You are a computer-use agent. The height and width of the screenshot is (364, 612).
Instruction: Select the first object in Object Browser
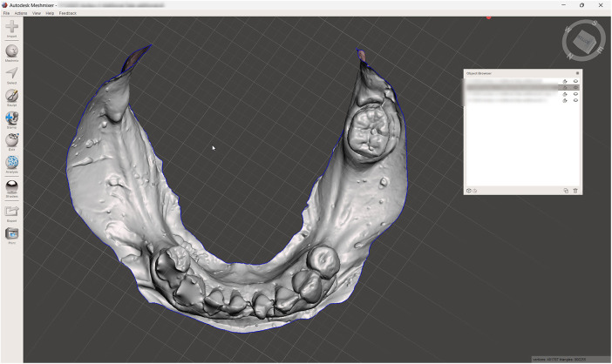pyautogui.click(x=522, y=81)
